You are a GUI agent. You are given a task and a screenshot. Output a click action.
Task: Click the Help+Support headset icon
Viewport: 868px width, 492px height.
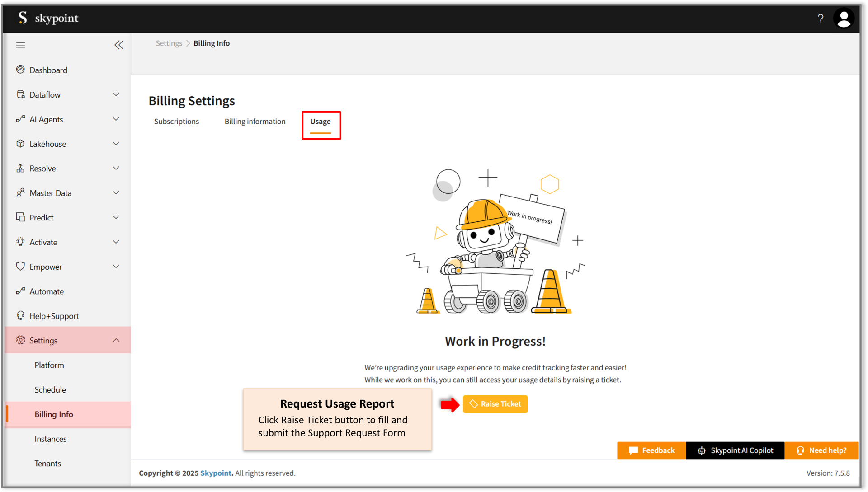click(x=20, y=315)
